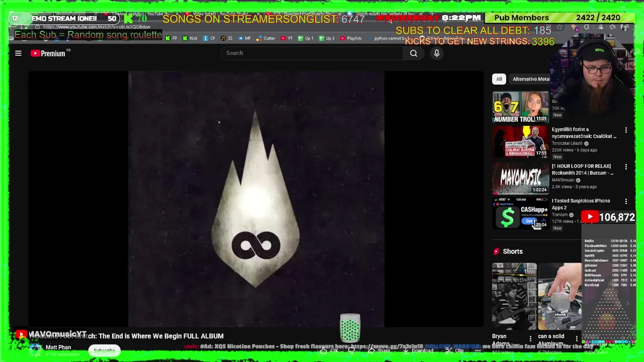This screenshot has width=644, height=362.
Task: Open the MF bookmark
Action: [244, 38]
